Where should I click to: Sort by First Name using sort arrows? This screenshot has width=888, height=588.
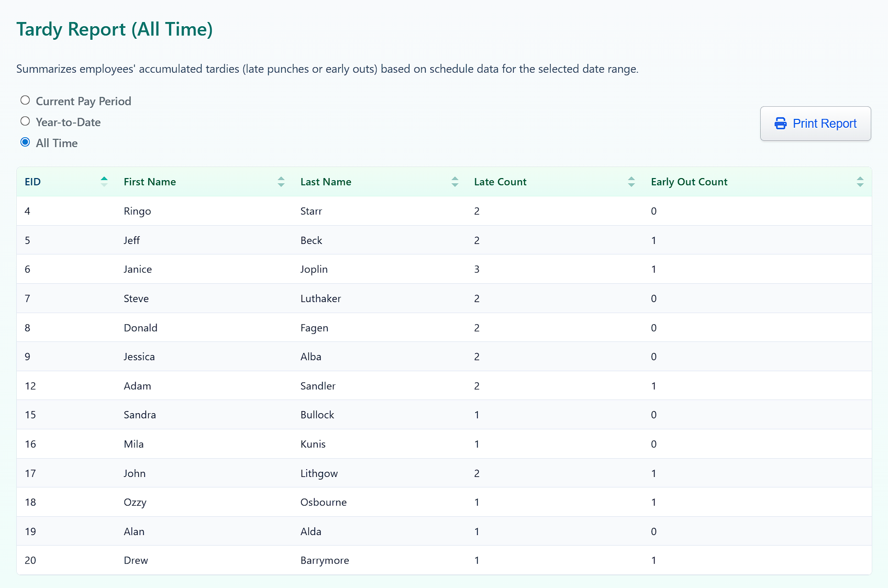[x=281, y=182]
